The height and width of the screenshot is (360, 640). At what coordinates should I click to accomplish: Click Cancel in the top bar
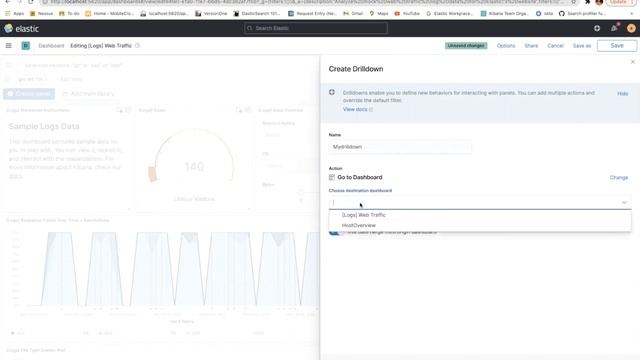tap(555, 46)
